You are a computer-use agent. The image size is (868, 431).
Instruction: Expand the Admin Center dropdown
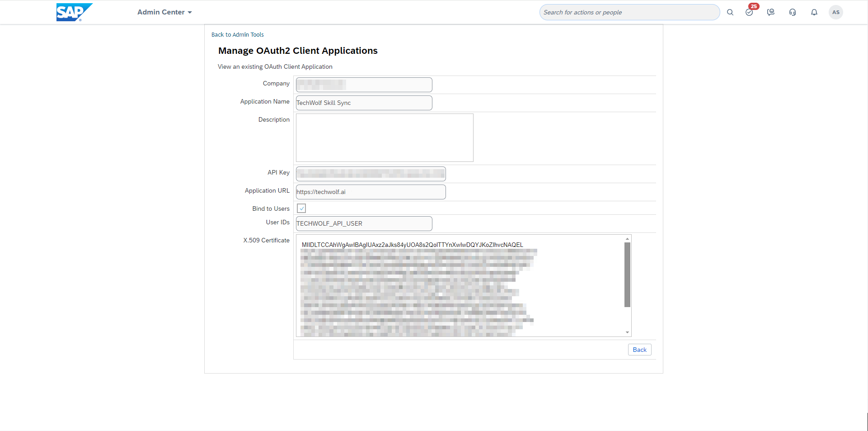point(164,12)
